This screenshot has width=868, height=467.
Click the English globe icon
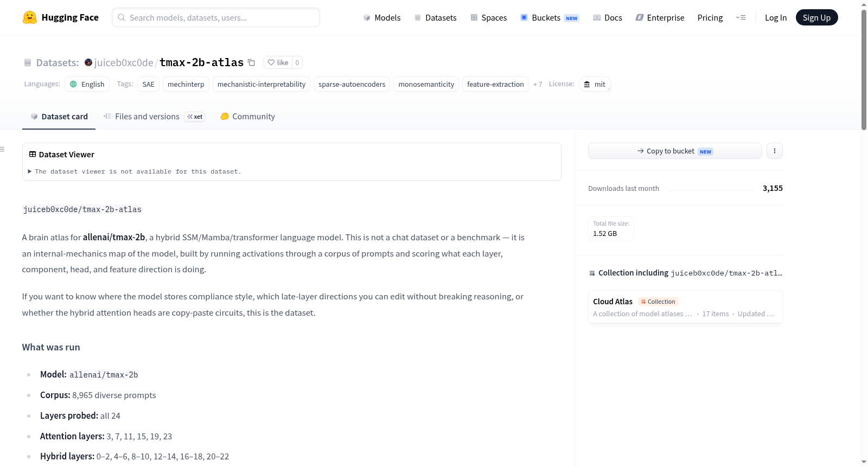coord(73,84)
